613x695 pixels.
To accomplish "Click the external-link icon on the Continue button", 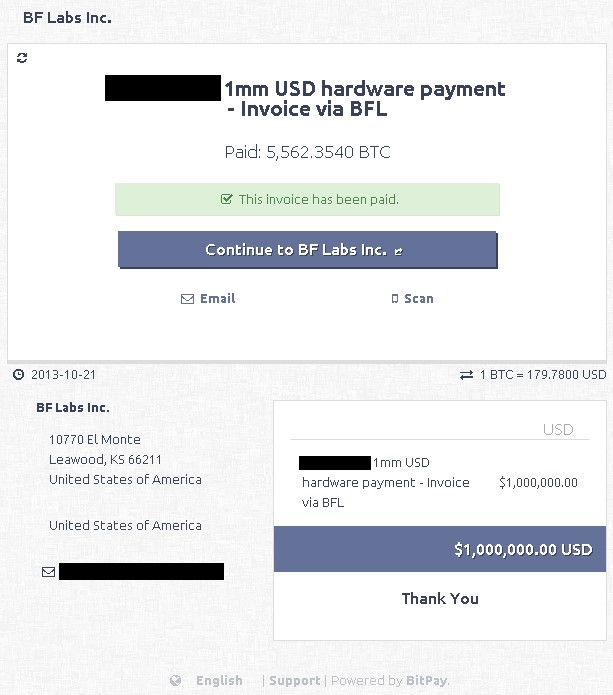I will (399, 251).
